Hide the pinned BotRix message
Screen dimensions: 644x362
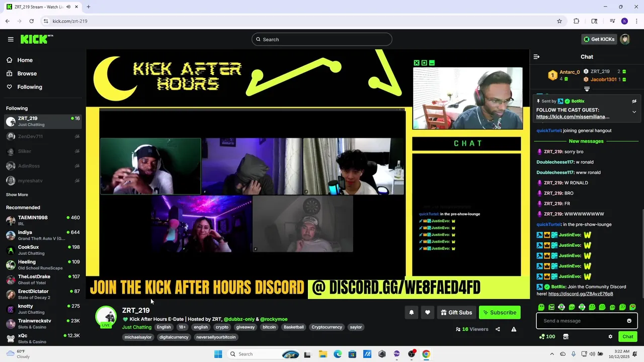coord(634,101)
